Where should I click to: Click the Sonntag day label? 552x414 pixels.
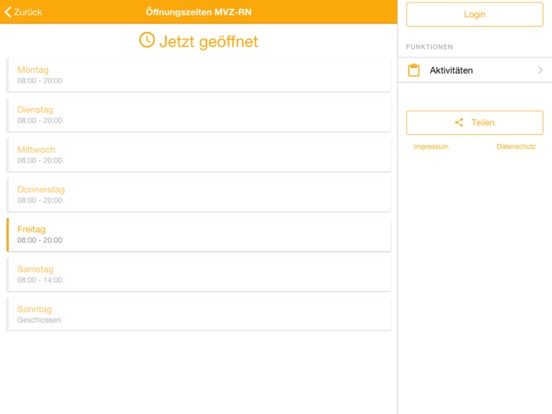pos(34,309)
